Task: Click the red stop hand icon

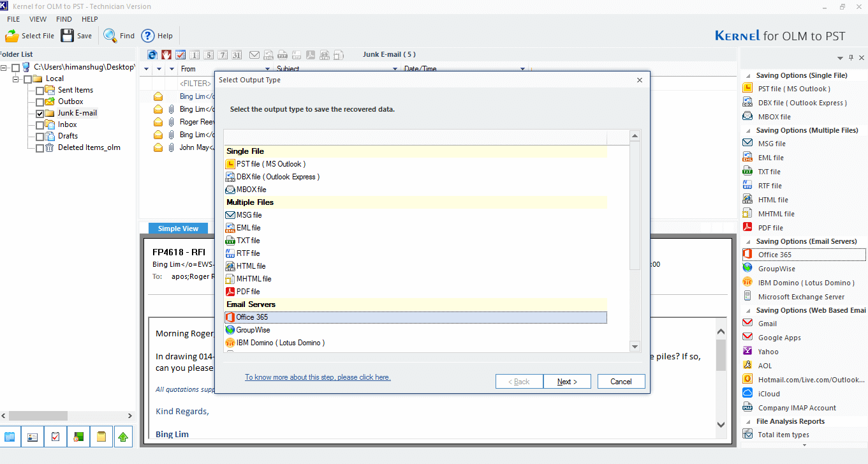Action: click(x=166, y=55)
